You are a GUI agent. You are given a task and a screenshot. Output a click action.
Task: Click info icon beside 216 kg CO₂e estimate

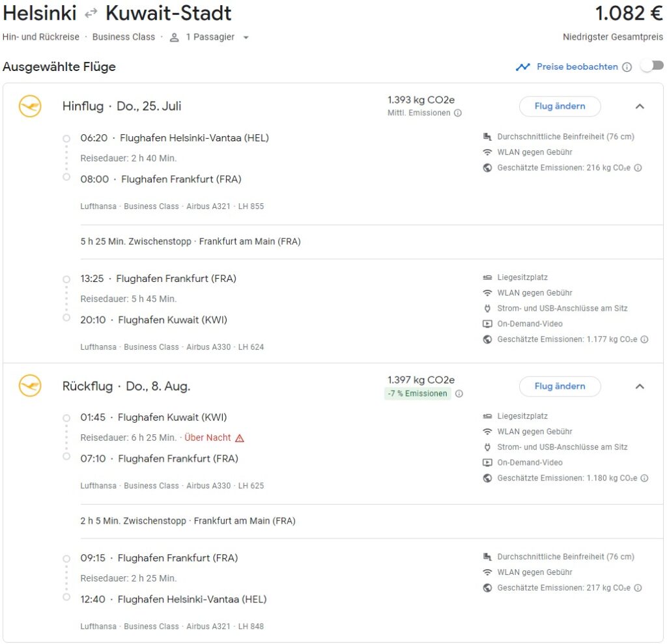pyautogui.click(x=638, y=168)
